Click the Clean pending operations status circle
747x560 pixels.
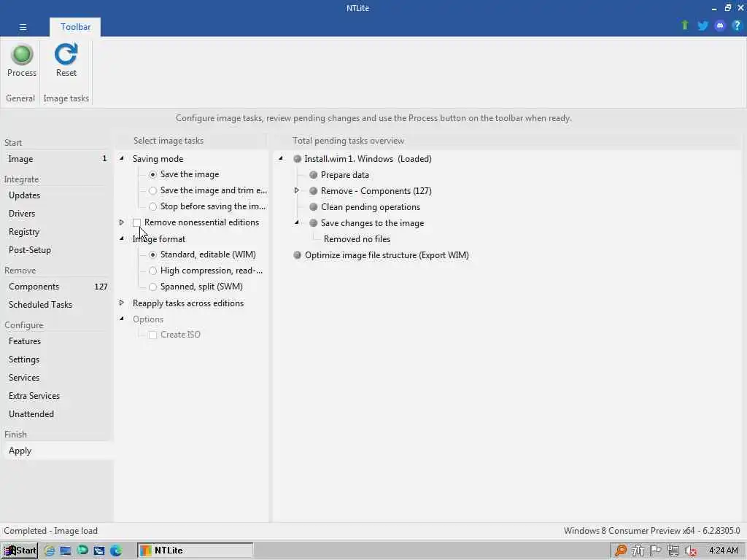point(314,207)
